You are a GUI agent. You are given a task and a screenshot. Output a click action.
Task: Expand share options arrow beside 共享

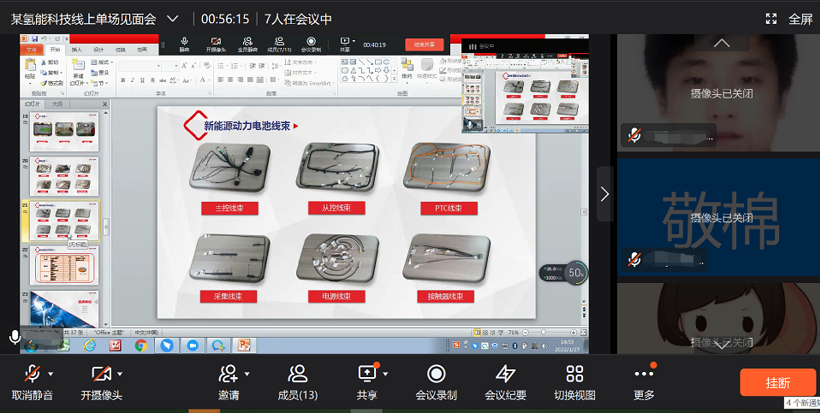[x=385, y=374]
